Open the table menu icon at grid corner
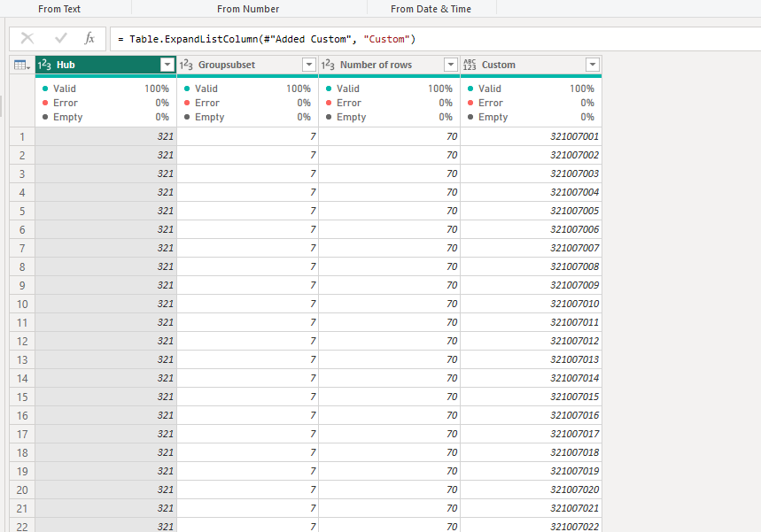Image resolution: width=761 pixels, height=532 pixels. coord(22,65)
